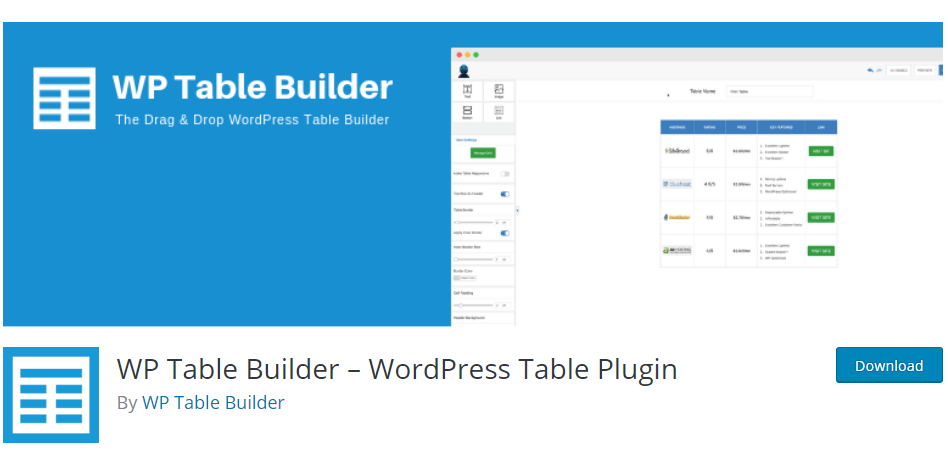Screen dimensions: 948x461
Task: Click the HostGator logo in the table
Action: (677, 217)
